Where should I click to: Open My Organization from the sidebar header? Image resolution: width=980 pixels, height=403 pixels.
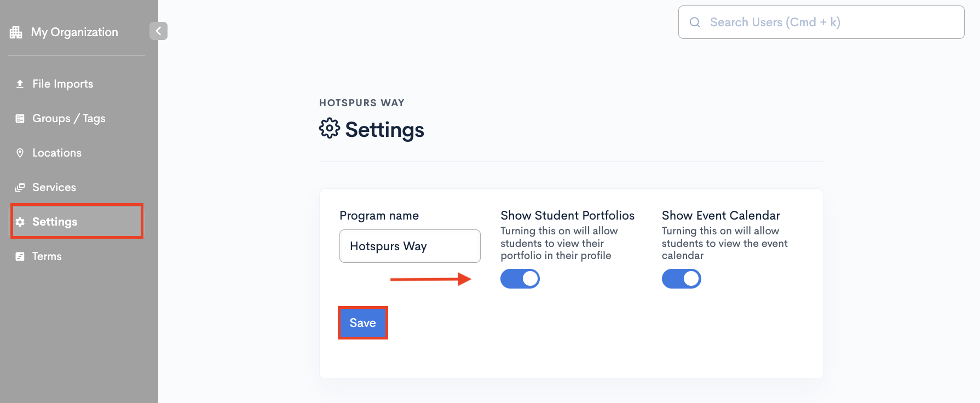pos(74,32)
